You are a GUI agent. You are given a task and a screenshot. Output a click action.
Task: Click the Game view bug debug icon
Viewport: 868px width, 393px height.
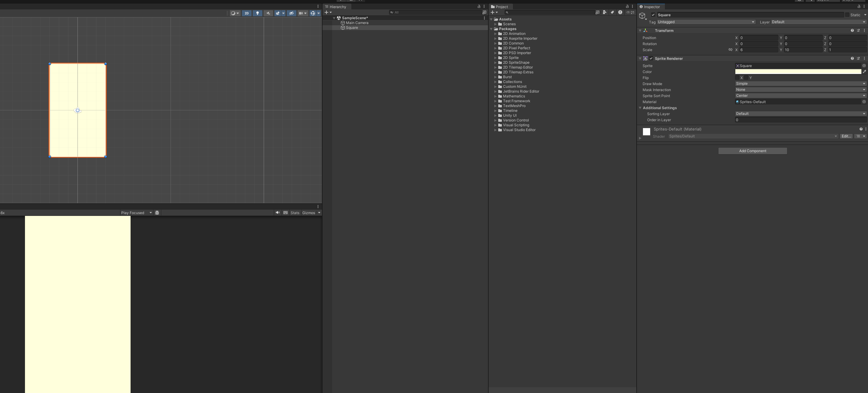point(157,213)
